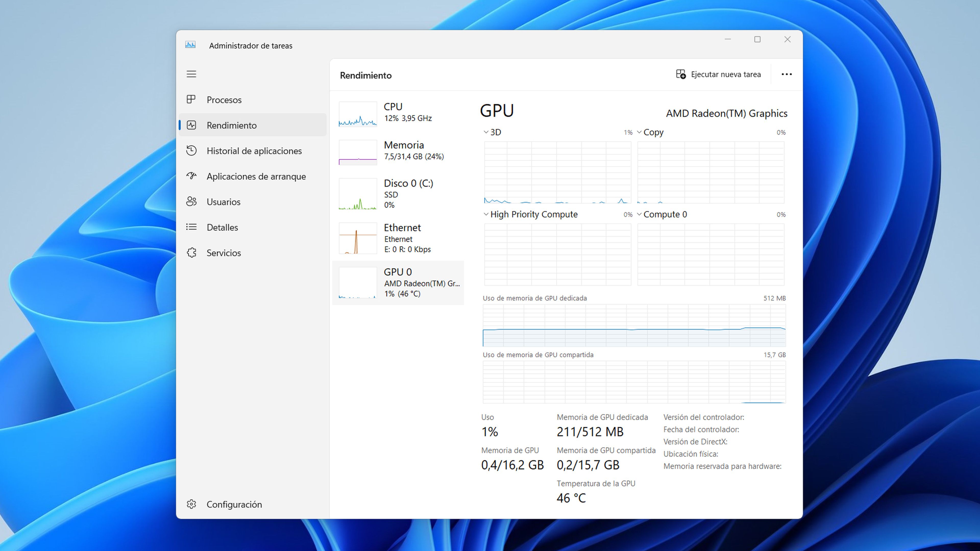Click the 211/512 MB dedicated memory value

pyautogui.click(x=590, y=432)
